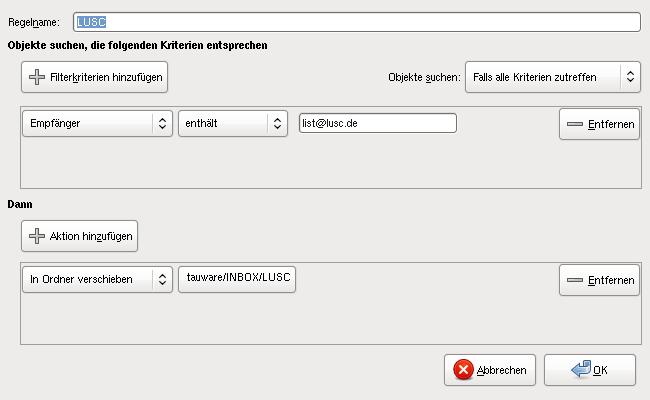Focus the list@lusc.de value field
This screenshot has width=650, height=400.
click(376, 123)
